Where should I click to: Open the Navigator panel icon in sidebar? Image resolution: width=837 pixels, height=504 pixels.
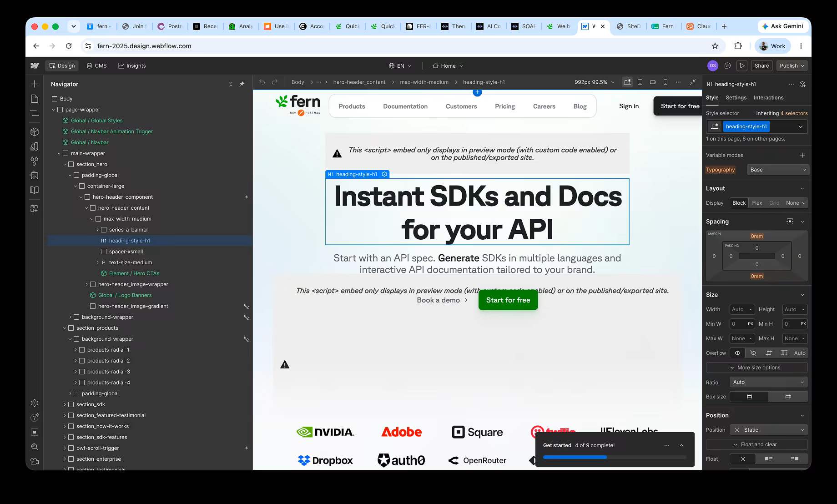35,113
